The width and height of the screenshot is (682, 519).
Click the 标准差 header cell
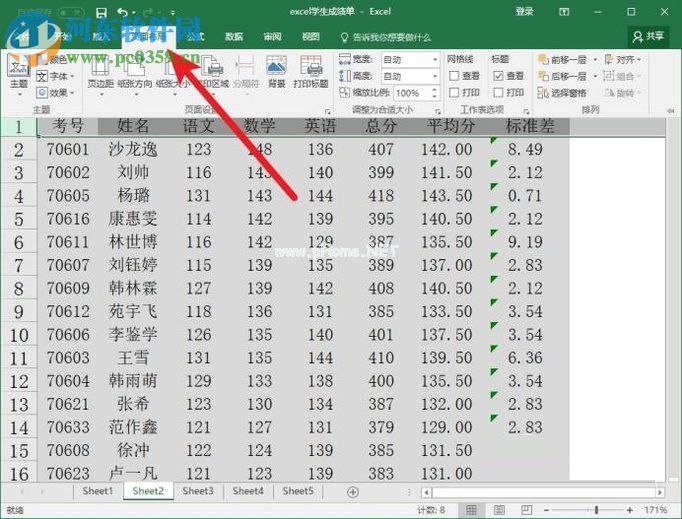(x=530, y=126)
